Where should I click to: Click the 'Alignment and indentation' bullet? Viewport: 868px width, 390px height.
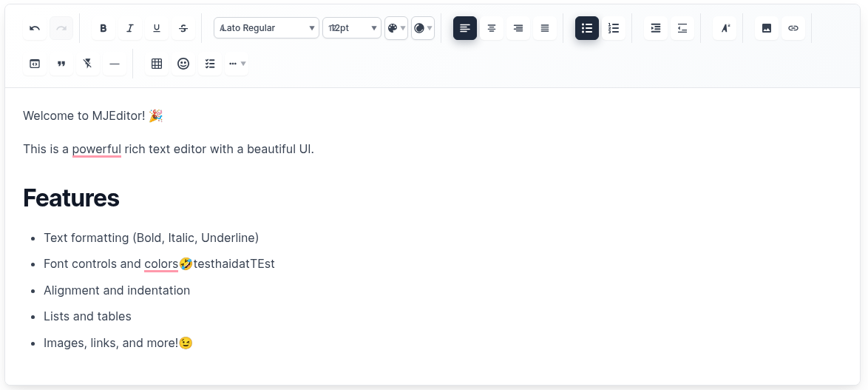117,290
